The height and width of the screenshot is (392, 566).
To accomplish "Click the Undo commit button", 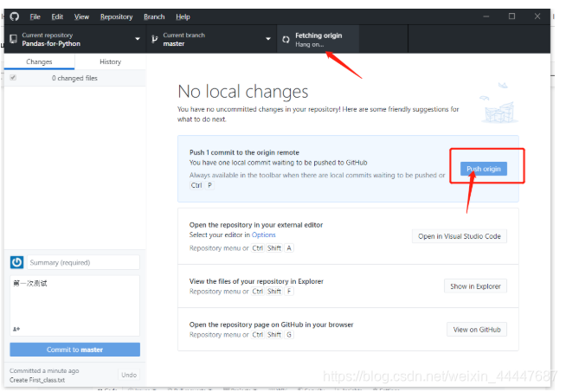I will point(129,375).
